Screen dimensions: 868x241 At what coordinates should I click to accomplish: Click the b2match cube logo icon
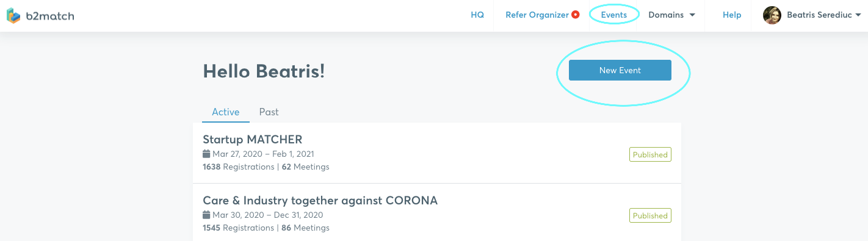pyautogui.click(x=14, y=16)
